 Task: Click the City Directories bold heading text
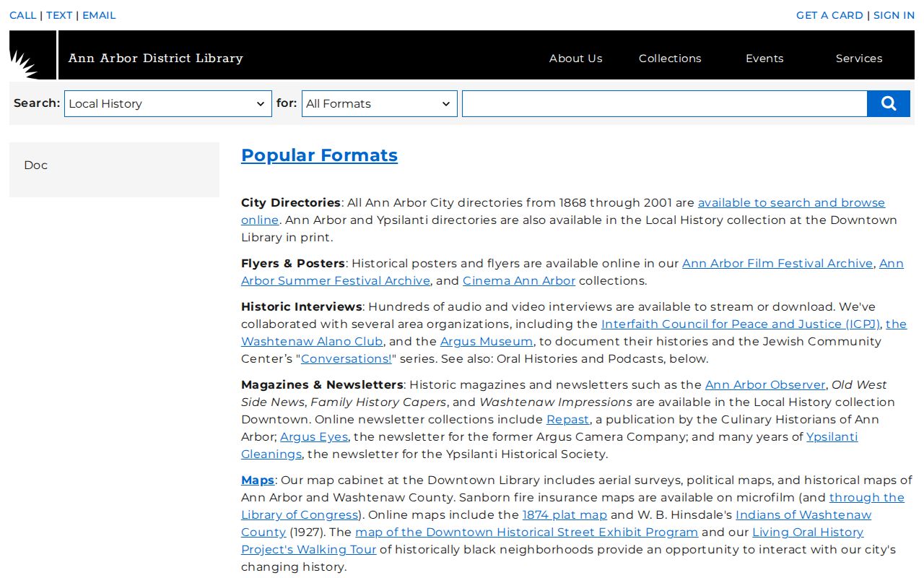click(291, 203)
